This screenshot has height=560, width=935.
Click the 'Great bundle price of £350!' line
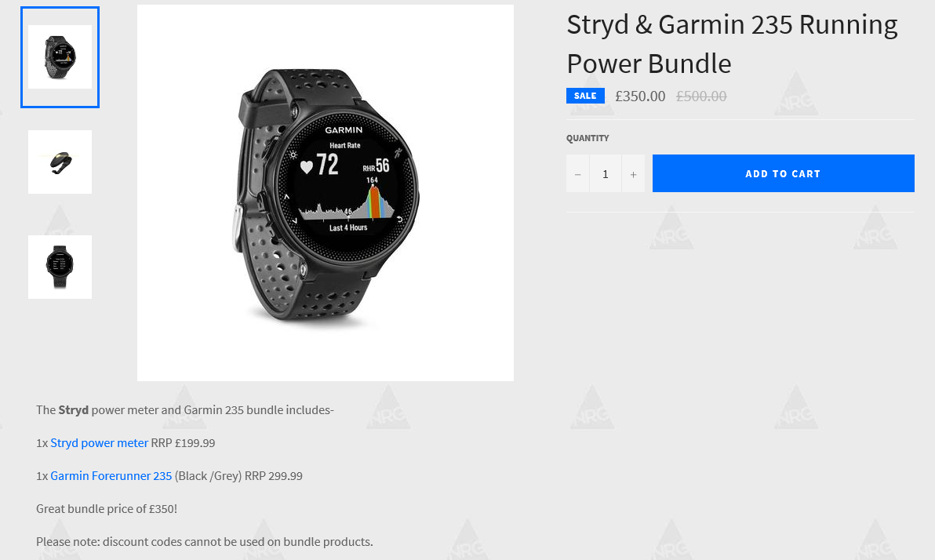(x=107, y=509)
